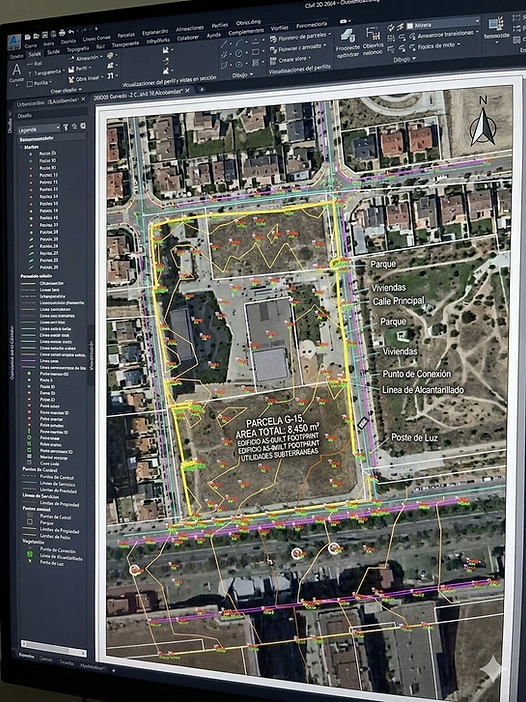Image resolution: width=526 pixels, height=702 pixels.
Task: Expand the Dibujo panel dropdown arrow
Action: point(252,74)
